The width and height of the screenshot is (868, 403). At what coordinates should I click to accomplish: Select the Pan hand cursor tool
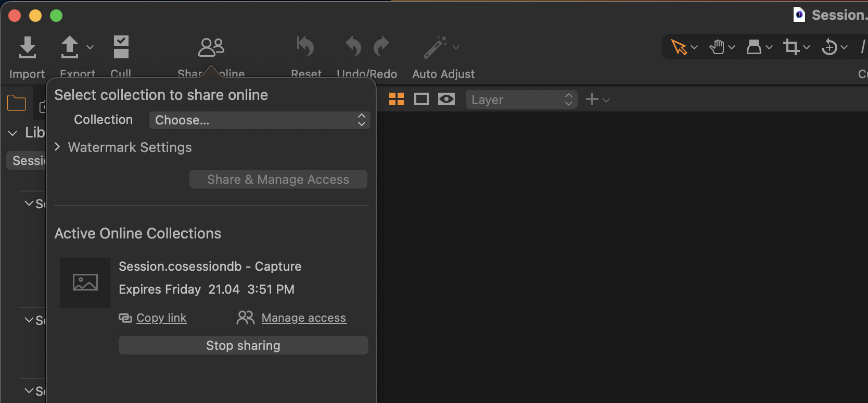(717, 47)
